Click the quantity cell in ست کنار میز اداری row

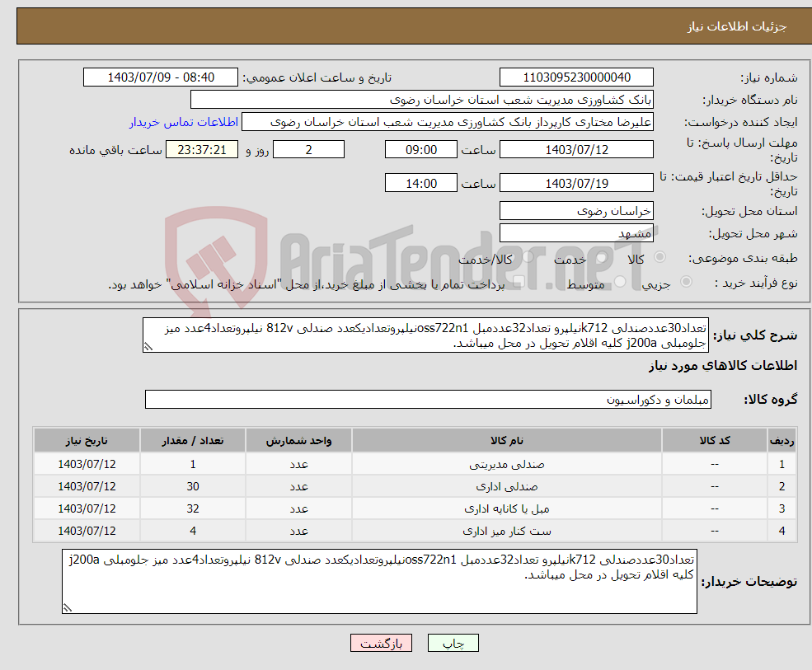(193, 532)
